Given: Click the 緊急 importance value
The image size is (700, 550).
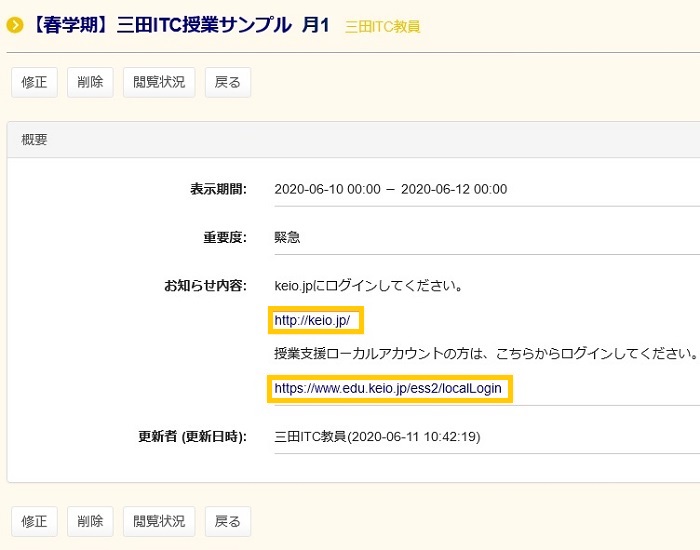Looking at the screenshot, I should coord(287,238).
